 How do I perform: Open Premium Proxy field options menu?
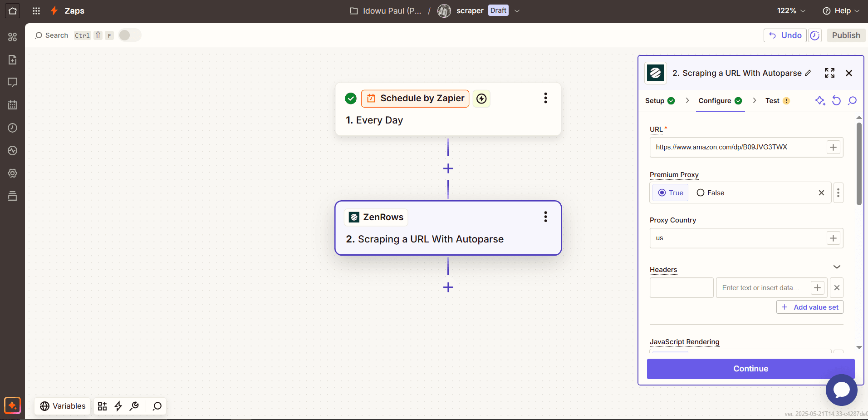pos(838,193)
